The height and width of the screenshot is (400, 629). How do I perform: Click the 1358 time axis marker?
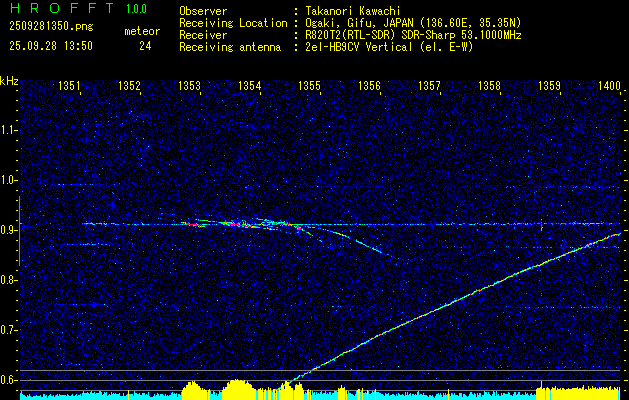tap(489, 85)
